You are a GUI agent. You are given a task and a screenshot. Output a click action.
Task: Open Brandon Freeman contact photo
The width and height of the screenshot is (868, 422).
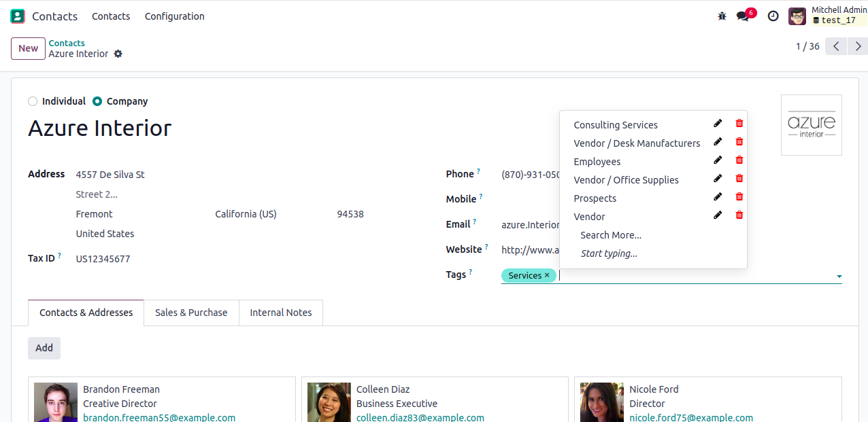[56, 402]
